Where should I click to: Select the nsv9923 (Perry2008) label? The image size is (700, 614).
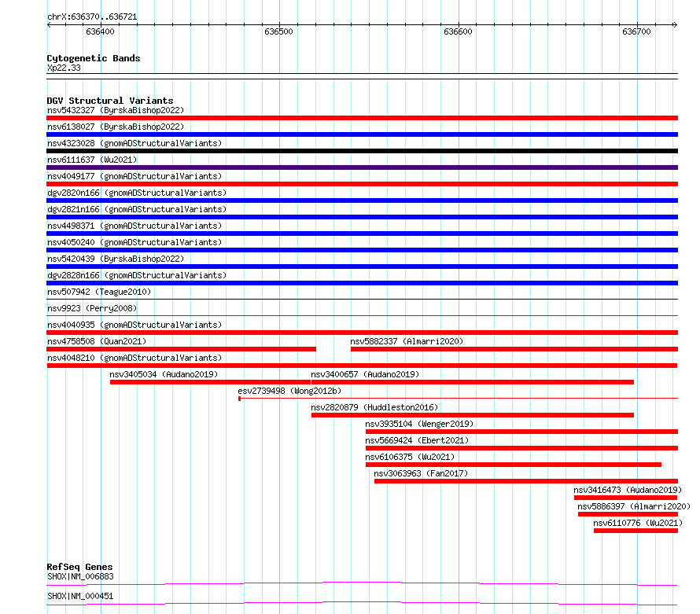(x=92, y=308)
